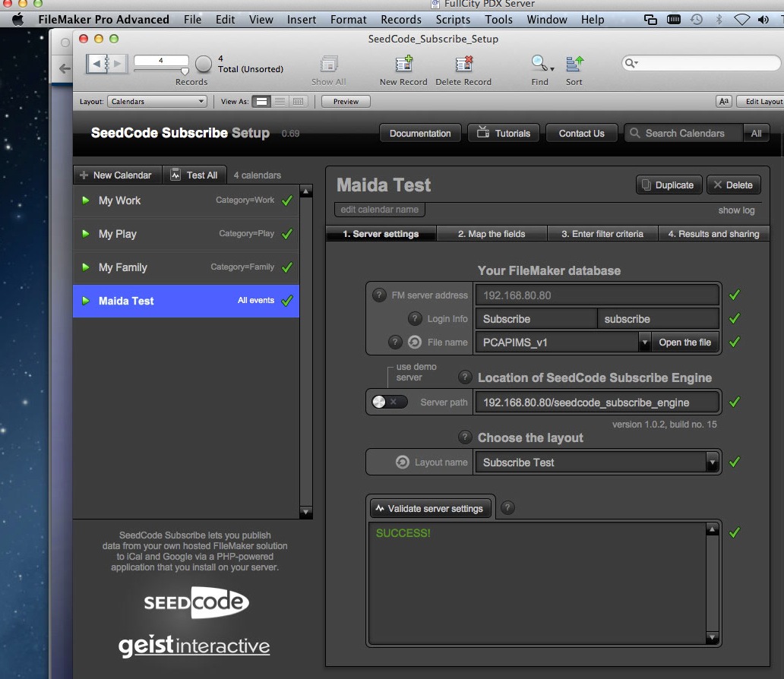Open the Layout dropdown showing Calendars
784x679 pixels.
(157, 102)
